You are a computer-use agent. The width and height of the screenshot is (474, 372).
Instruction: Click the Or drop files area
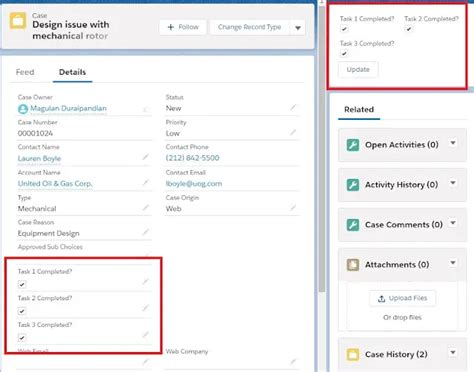[402, 317]
